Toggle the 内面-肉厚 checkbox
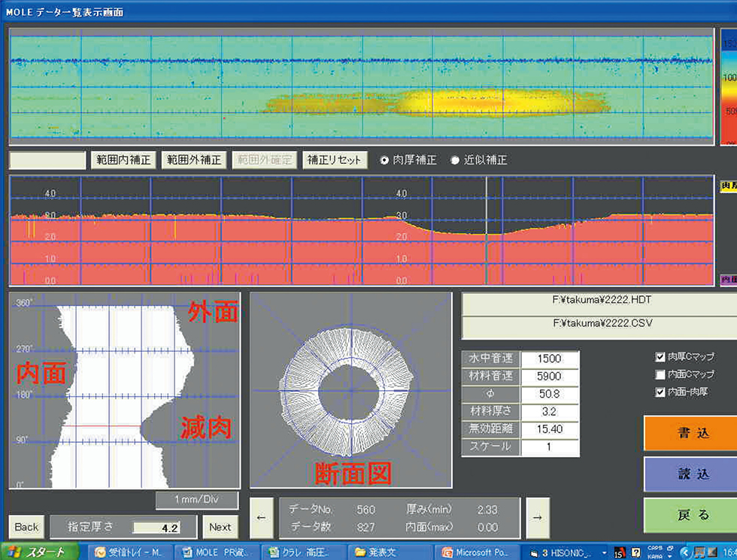The image size is (737, 560). pyautogui.click(x=661, y=392)
